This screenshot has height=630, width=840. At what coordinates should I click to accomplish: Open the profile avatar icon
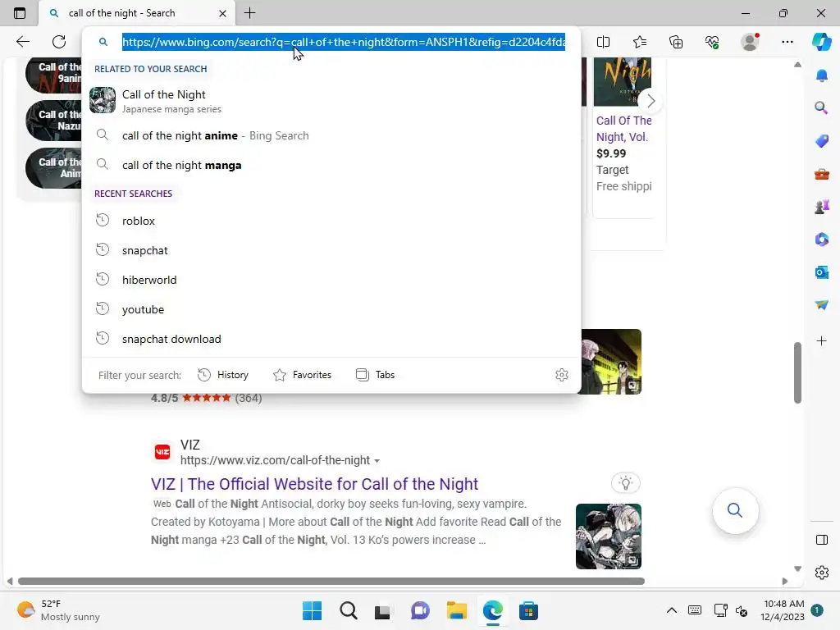(x=750, y=42)
